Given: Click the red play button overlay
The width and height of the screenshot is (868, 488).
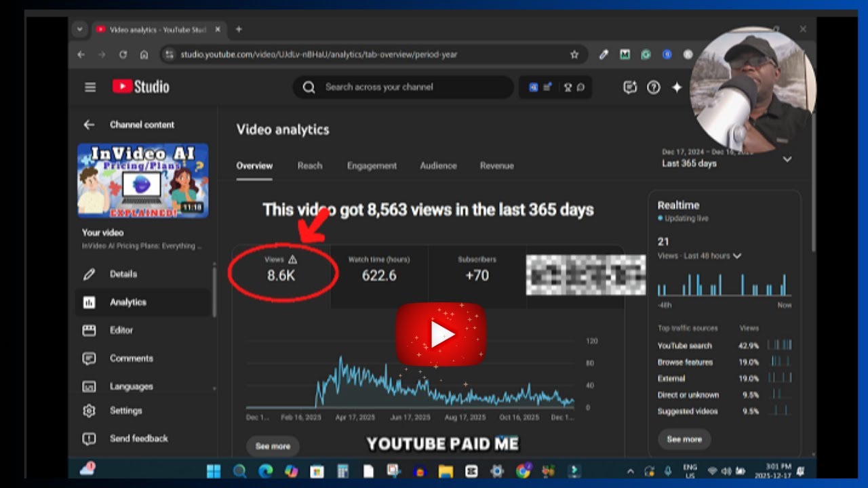Looking at the screenshot, I should click(441, 335).
